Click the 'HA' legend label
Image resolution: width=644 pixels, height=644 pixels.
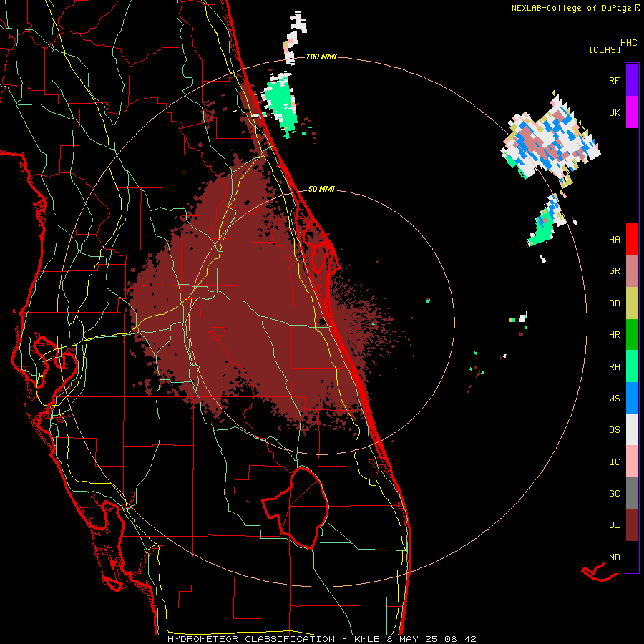tap(614, 240)
